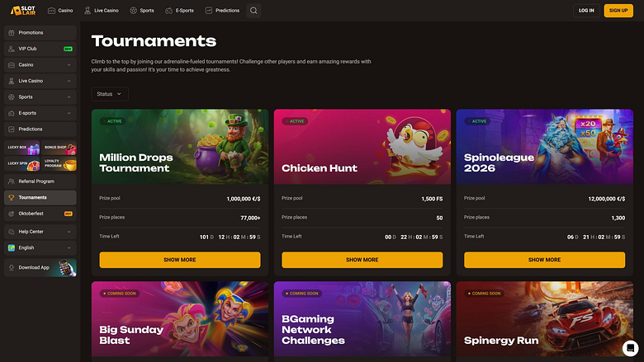Open Sports in top navigation
Screen dimensions: 644x362
click(142, 11)
